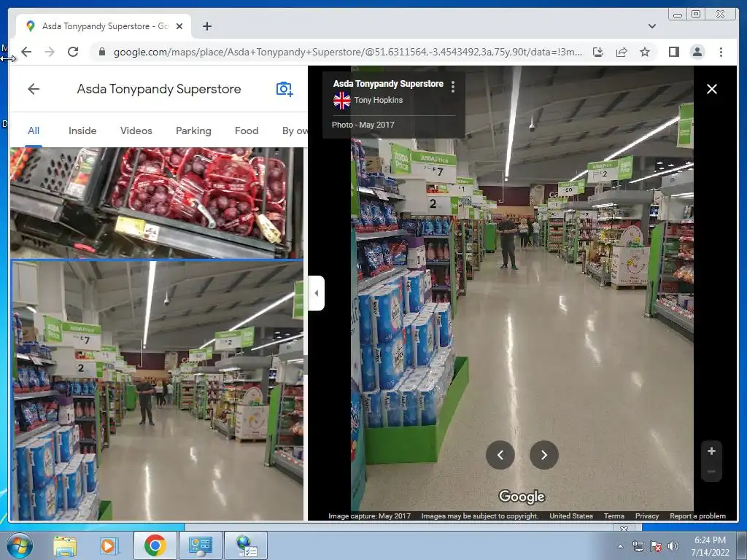Click the Chrome taskbar icon
The image size is (747, 560).
pyautogui.click(x=155, y=545)
